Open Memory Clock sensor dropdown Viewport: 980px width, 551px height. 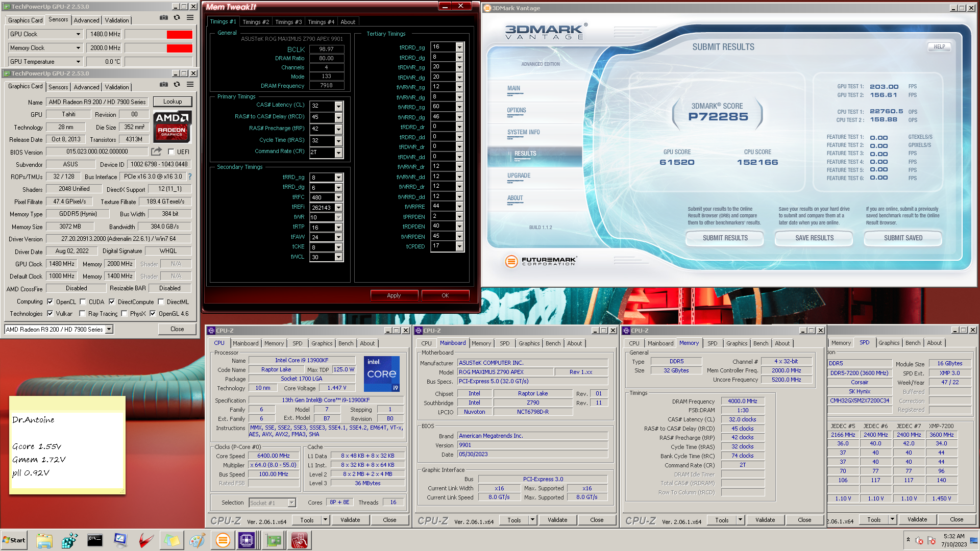pyautogui.click(x=78, y=48)
